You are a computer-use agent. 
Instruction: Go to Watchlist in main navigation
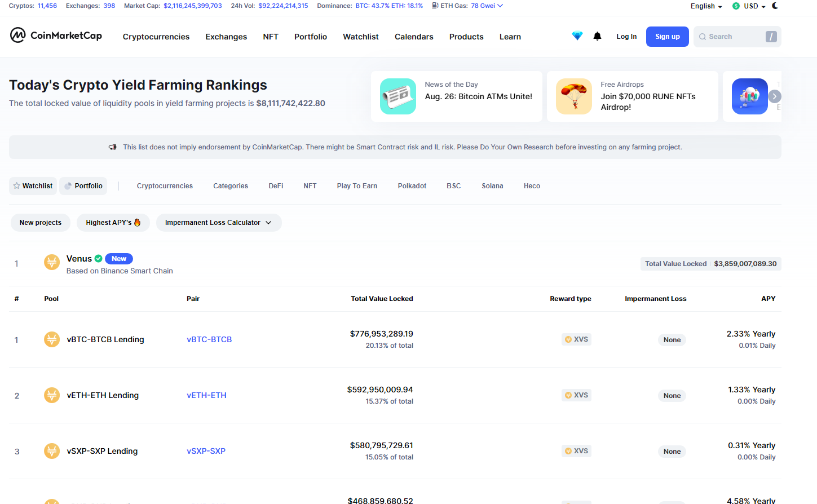(361, 37)
